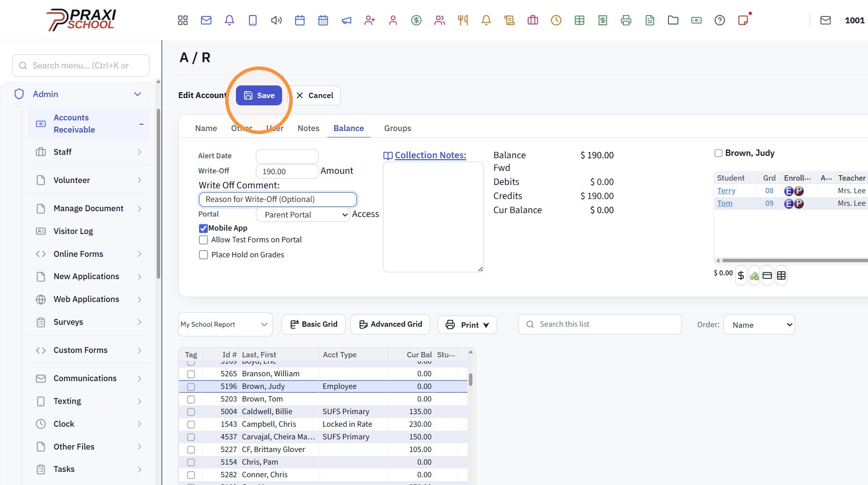Click the sticky note icon with red dot

click(743, 20)
